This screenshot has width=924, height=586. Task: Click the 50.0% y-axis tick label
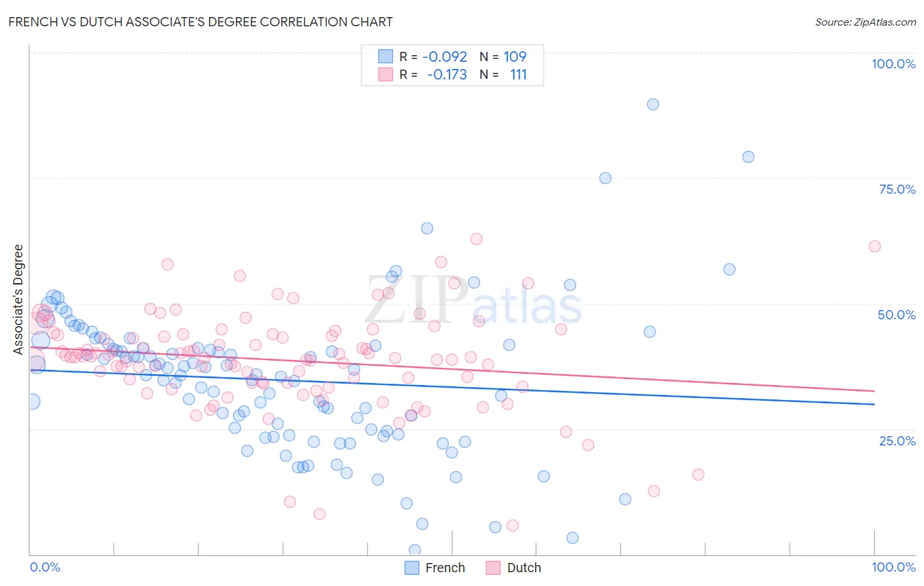[896, 315]
